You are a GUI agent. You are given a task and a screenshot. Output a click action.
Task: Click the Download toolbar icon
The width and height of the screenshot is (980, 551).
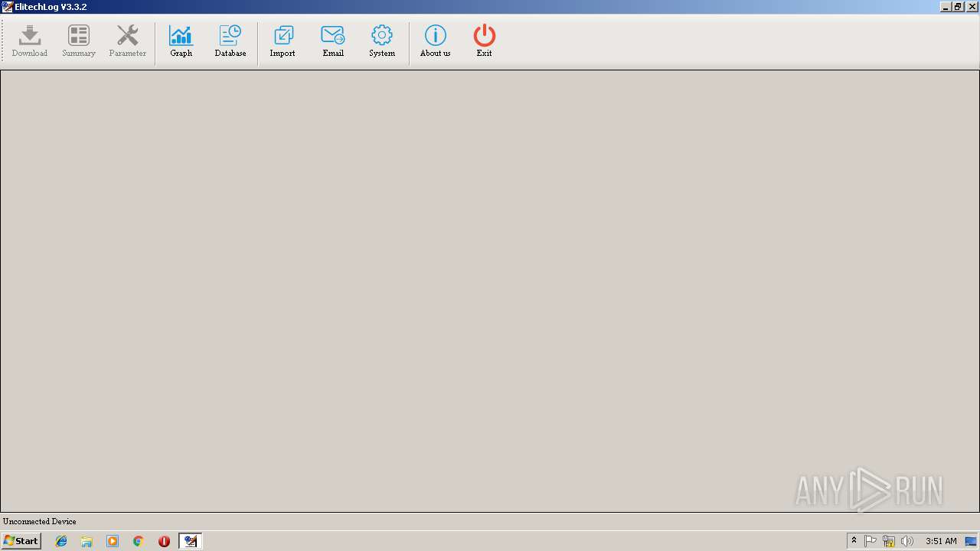click(x=30, y=41)
